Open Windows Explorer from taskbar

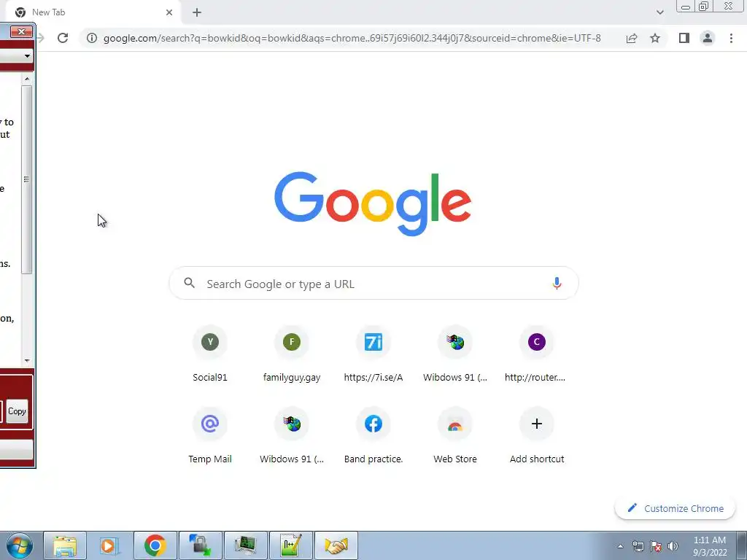(65, 545)
